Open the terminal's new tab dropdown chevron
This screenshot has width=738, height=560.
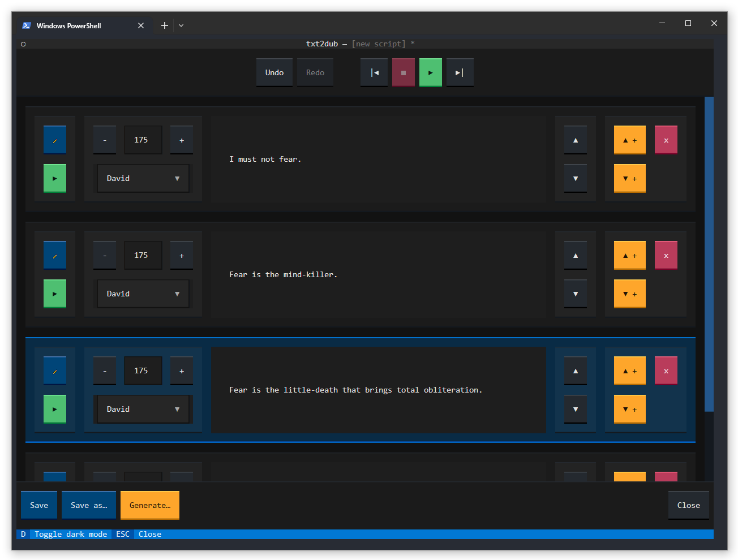(x=181, y=25)
